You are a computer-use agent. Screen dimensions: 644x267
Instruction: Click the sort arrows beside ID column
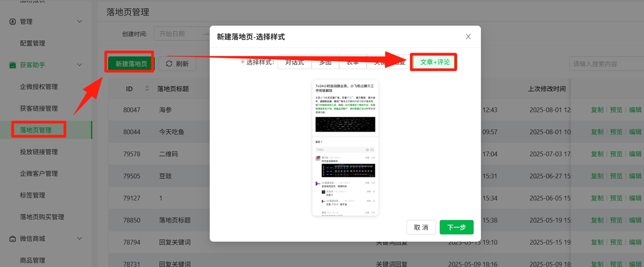(x=147, y=89)
